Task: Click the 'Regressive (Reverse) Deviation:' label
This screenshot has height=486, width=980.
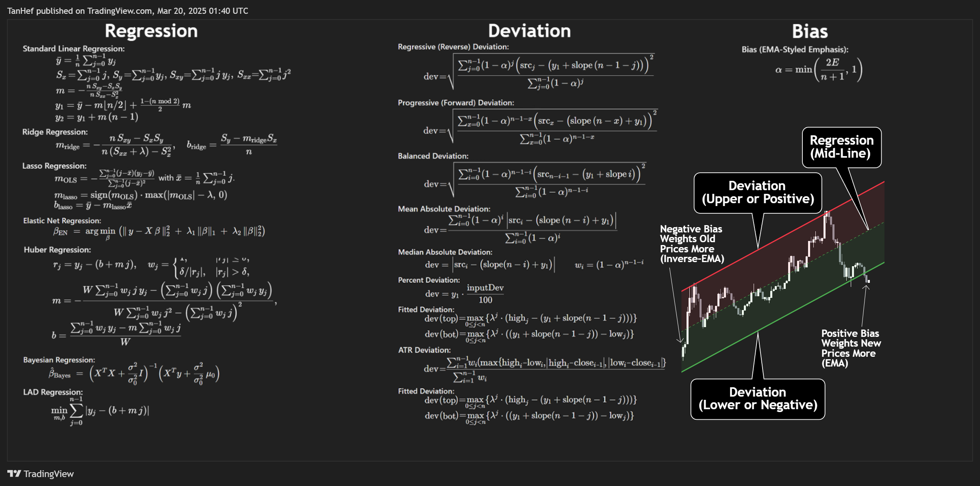Action: coord(453,47)
